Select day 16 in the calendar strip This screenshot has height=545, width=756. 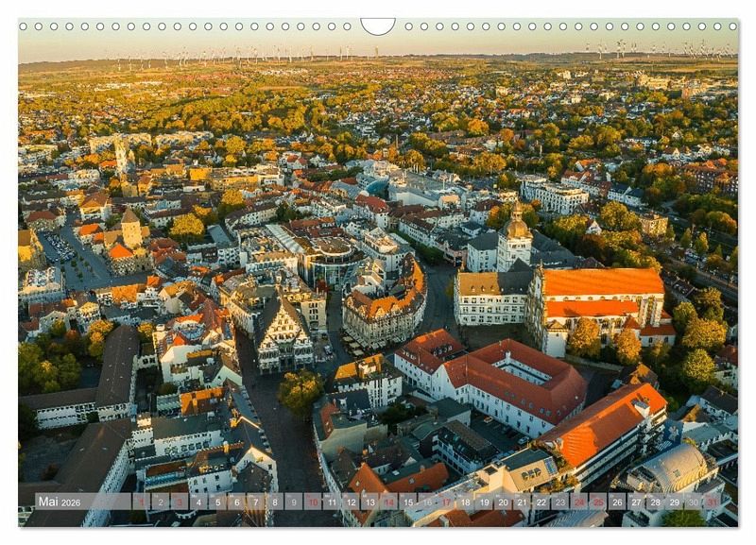[427, 502]
